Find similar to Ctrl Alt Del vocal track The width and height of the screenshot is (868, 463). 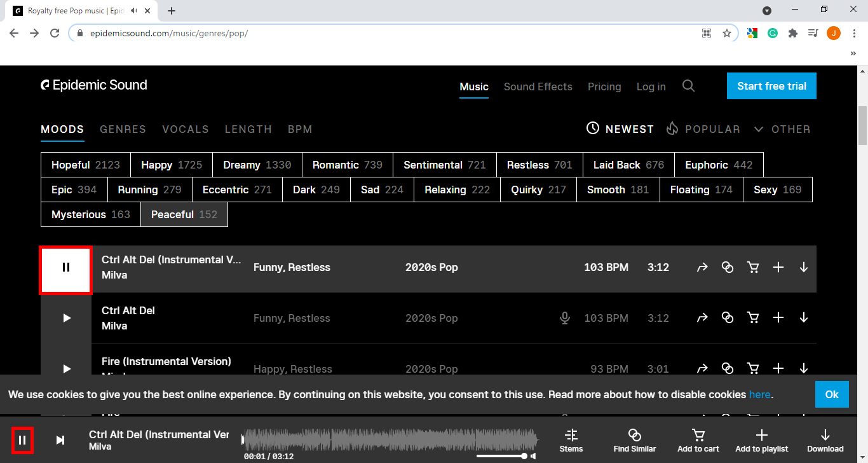(728, 318)
